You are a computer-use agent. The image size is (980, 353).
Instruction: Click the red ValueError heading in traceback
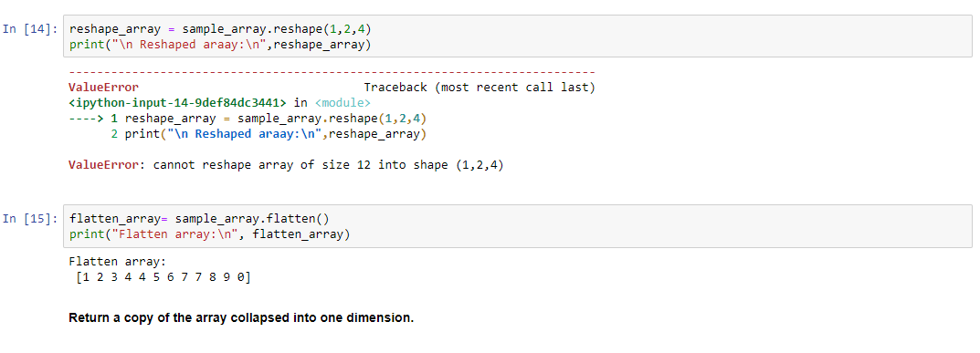[104, 88]
